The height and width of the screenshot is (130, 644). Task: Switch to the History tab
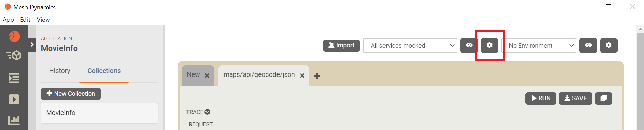[60, 71]
